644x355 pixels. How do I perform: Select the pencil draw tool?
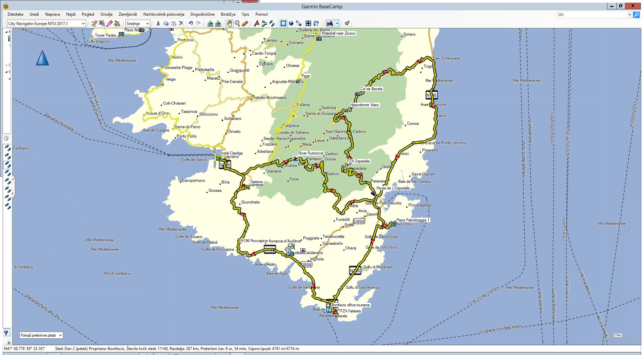coord(94,23)
